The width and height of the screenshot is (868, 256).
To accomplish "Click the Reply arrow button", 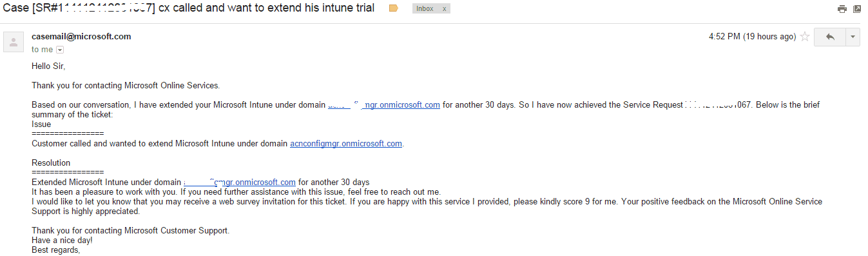I will (829, 37).
